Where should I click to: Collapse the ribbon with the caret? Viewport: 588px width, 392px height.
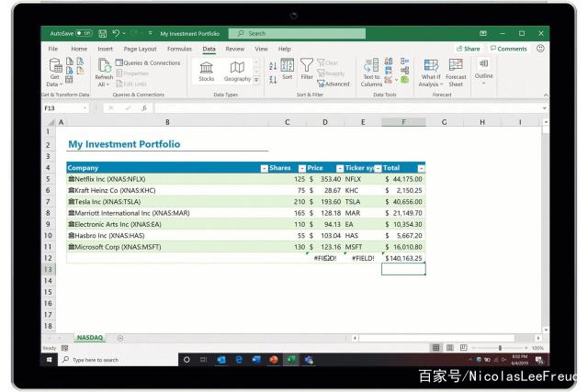click(x=546, y=95)
